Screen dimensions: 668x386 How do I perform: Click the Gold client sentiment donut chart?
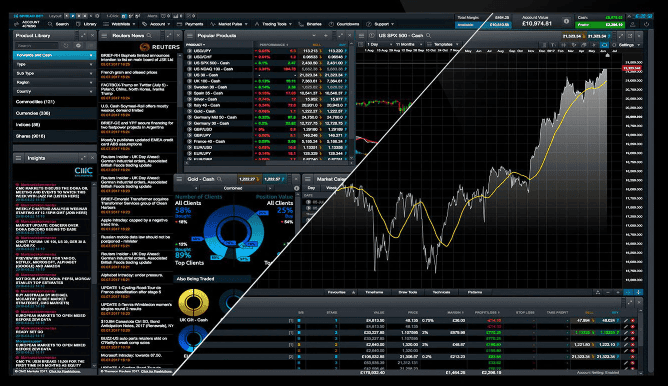click(x=233, y=232)
